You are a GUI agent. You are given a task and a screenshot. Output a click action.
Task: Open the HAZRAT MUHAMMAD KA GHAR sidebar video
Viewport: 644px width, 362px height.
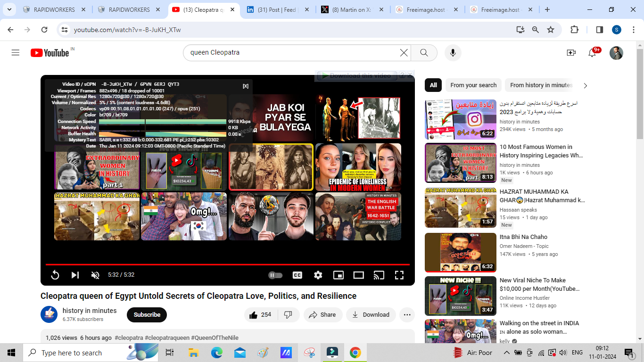coord(542,196)
